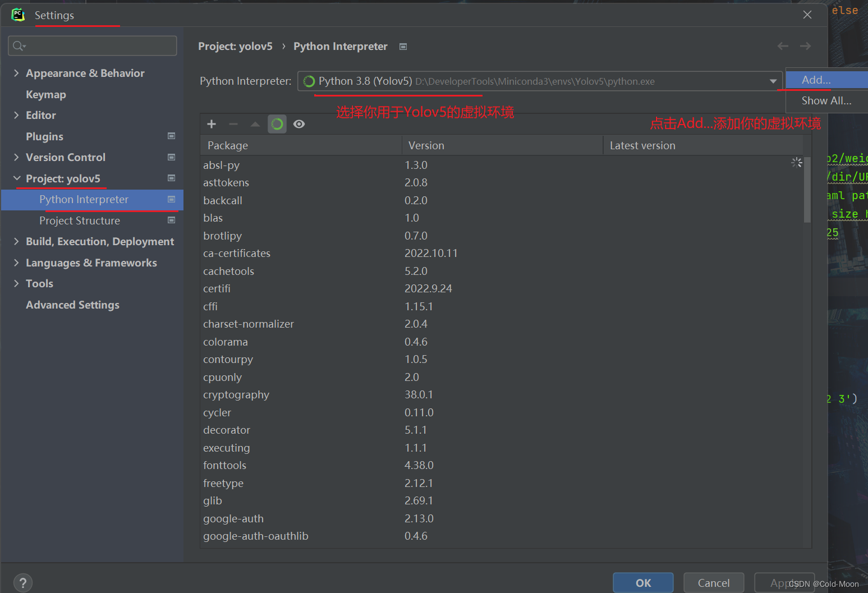Expand the Version Control section
868x593 pixels.
[16, 157]
